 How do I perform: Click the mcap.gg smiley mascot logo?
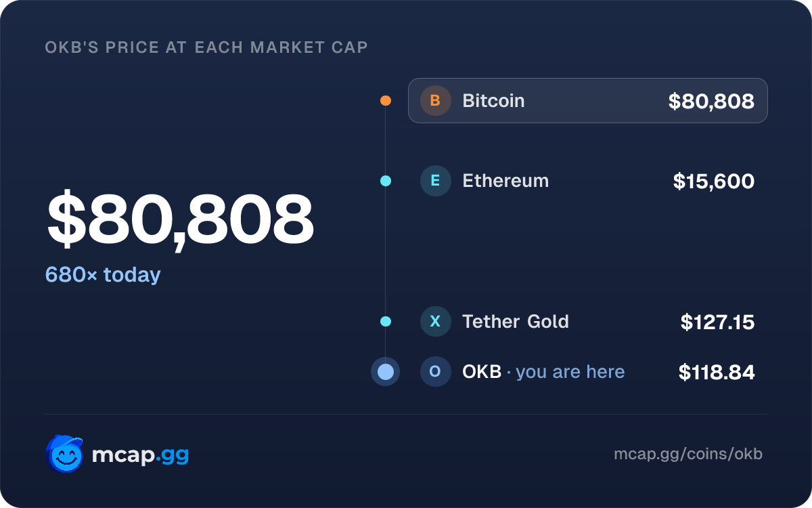(65, 454)
